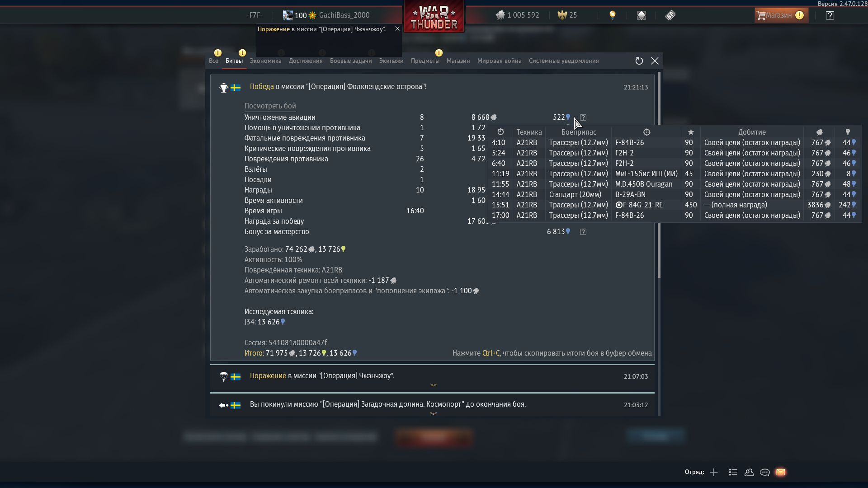Click the parachute defeat icon
868x488 pixels.
pos(224,377)
